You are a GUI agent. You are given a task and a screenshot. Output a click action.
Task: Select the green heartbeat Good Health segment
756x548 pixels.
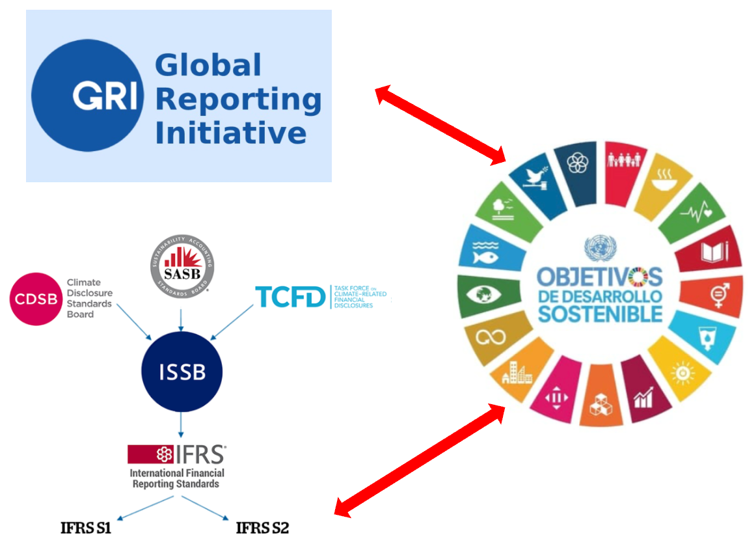[x=692, y=213]
